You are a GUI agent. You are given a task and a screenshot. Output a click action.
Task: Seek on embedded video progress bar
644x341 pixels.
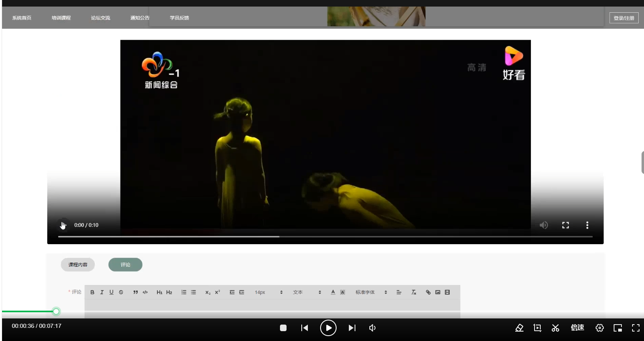[325, 236]
